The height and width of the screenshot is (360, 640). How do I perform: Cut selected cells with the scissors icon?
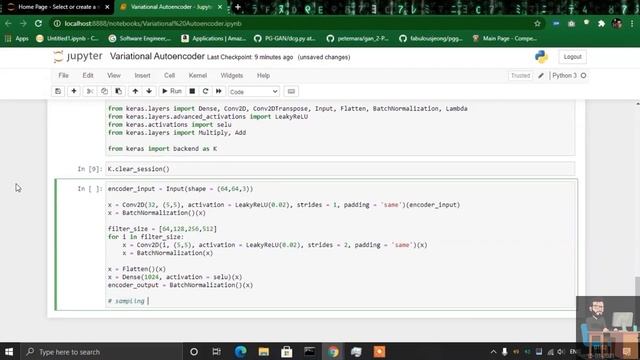point(90,91)
